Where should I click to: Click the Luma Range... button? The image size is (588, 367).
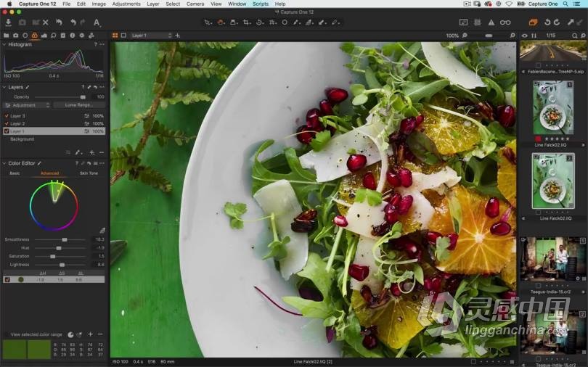click(x=78, y=105)
